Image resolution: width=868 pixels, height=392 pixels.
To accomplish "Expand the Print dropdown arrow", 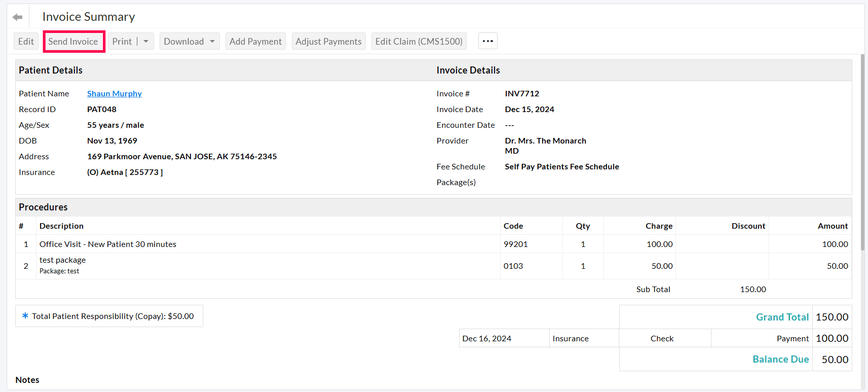I will point(146,42).
